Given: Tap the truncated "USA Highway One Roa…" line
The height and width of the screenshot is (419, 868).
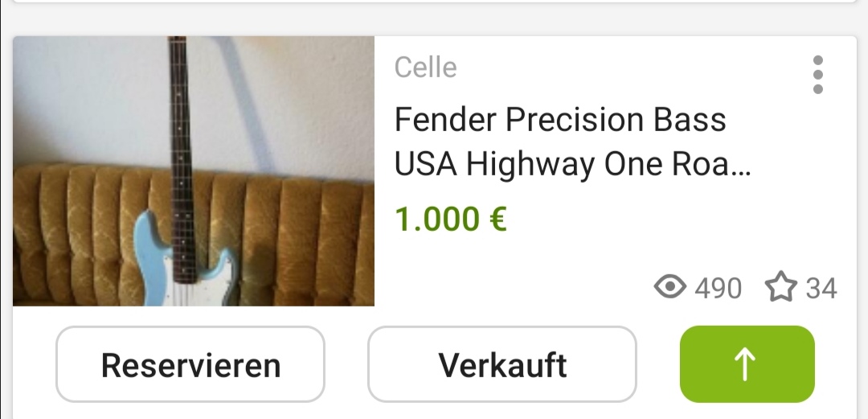Looking at the screenshot, I should pos(572,165).
